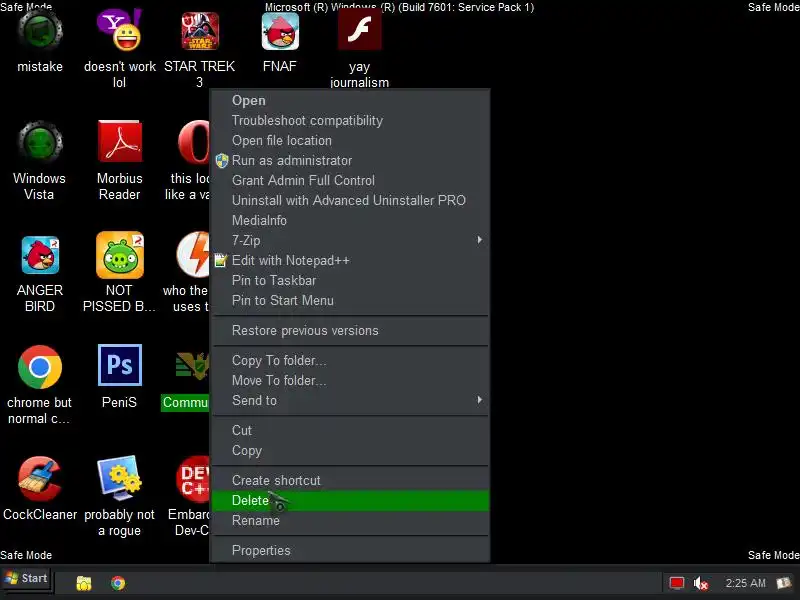This screenshot has height=600, width=800.
Task: Click the red monitor tray icon
Action: click(x=677, y=583)
